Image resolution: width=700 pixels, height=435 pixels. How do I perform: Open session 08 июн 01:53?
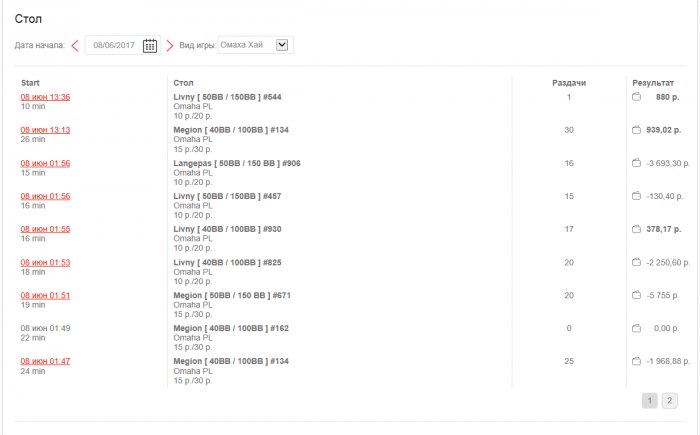coord(45,263)
